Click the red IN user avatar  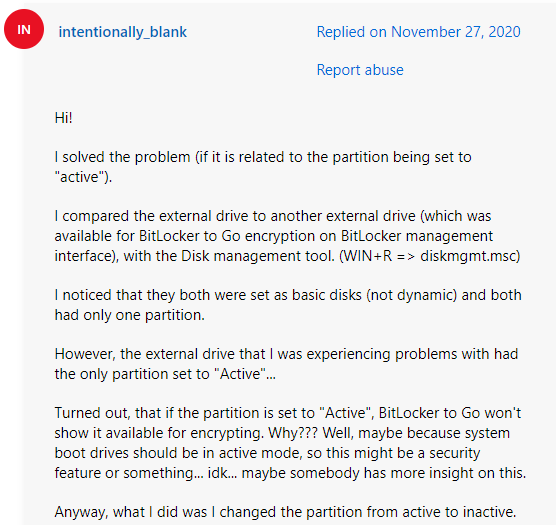24,29
